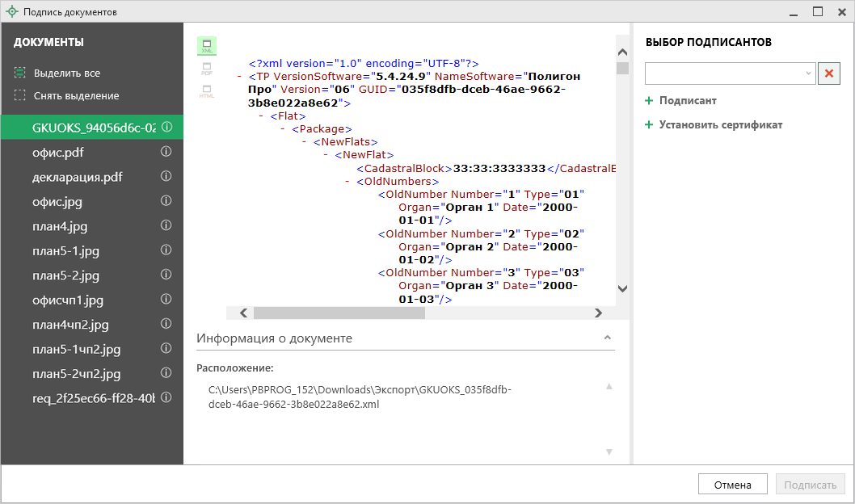855x504 pixels.
Task: Open the signer selection dropdown
Action: [x=809, y=73]
